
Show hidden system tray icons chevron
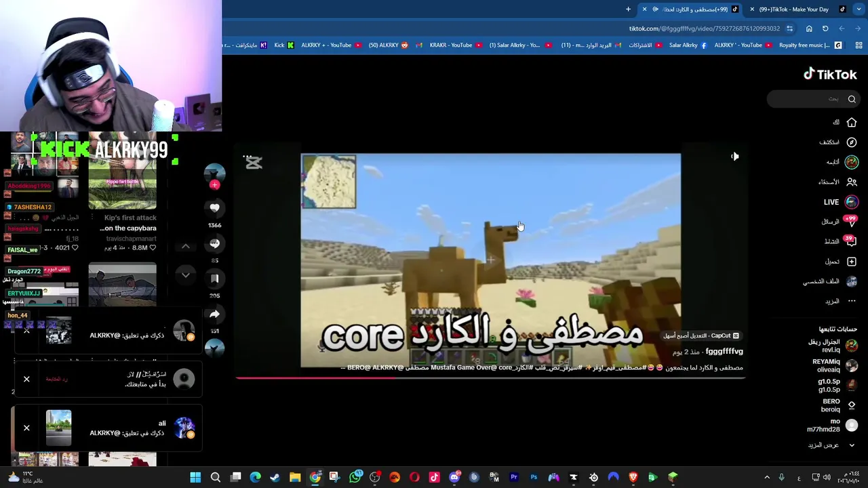pyautogui.click(x=767, y=478)
